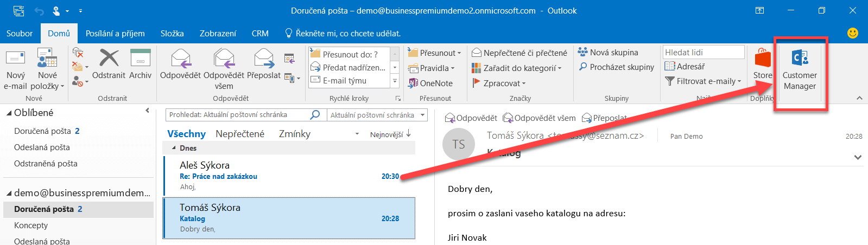The width and height of the screenshot is (868, 245).
Task: Archive the message with Archiv
Action: click(x=140, y=64)
